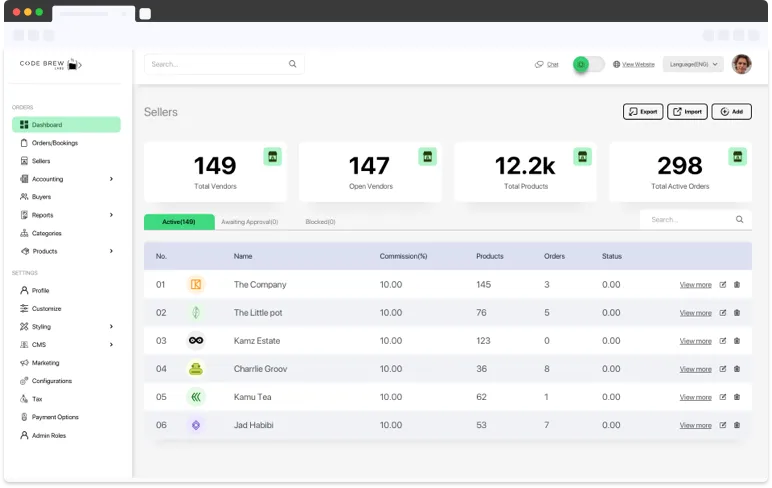Click the Add seller button
Viewport: 772px width, 488px height.
click(731, 112)
